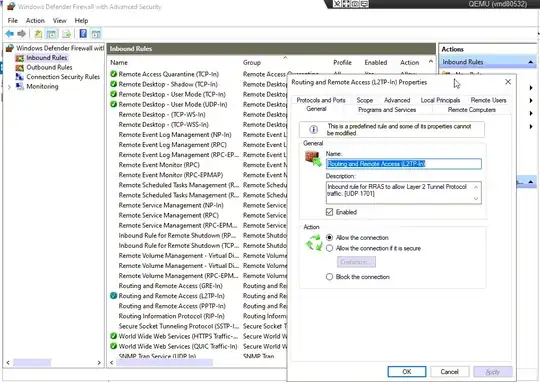Click the Enabled column header
Image resolution: width=540 pixels, height=382 pixels.
(376, 63)
